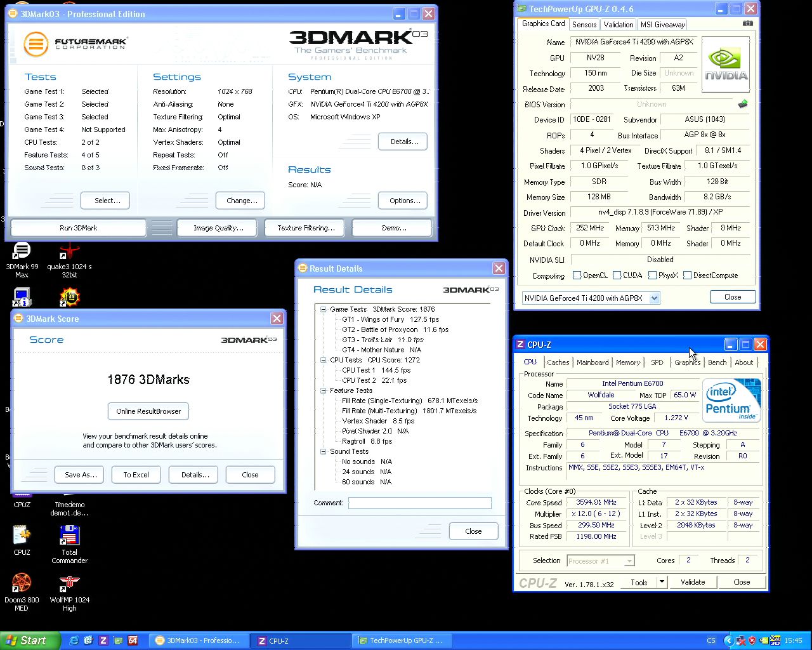Click the NVIDIA logo in GPU-Z
This screenshot has height=650, width=812.
click(726, 65)
